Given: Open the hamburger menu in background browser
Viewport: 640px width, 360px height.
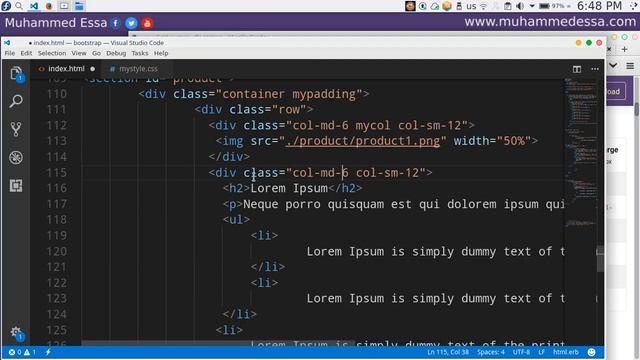Looking at the screenshot, I should point(630,66).
